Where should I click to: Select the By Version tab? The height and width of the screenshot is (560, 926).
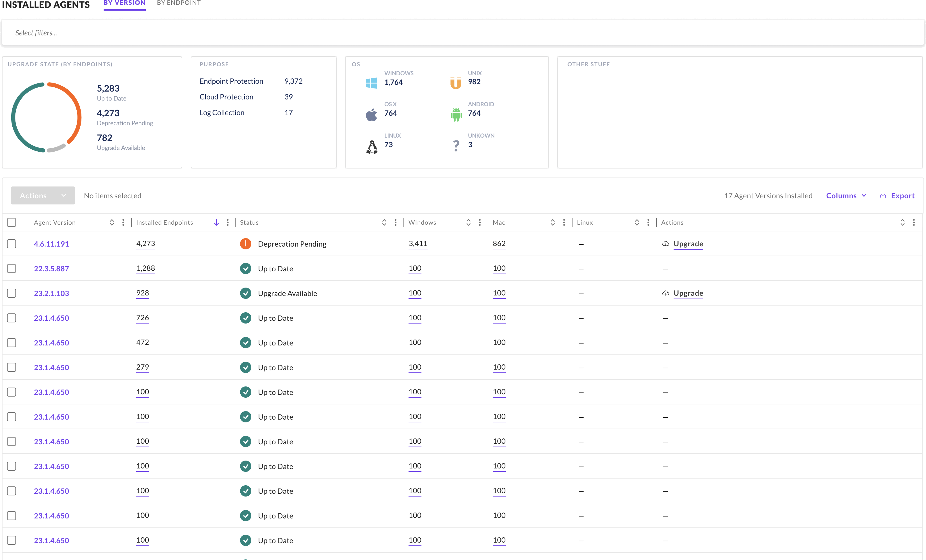click(x=124, y=3)
